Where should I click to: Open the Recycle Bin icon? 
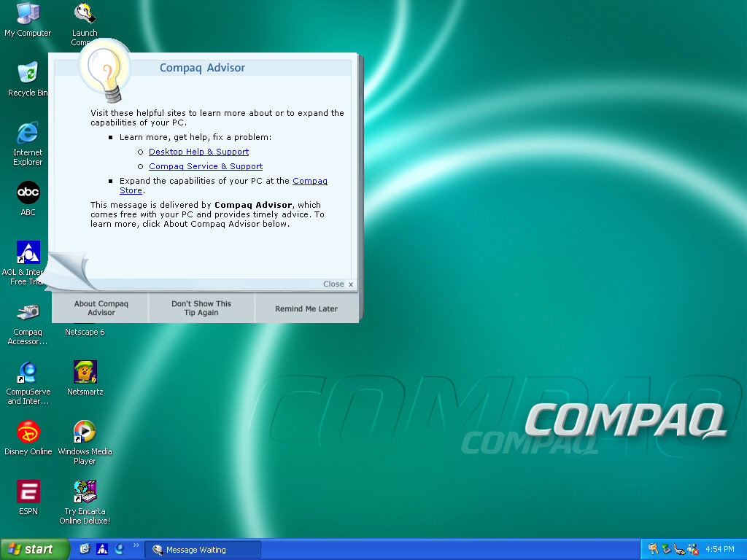click(x=28, y=74)
